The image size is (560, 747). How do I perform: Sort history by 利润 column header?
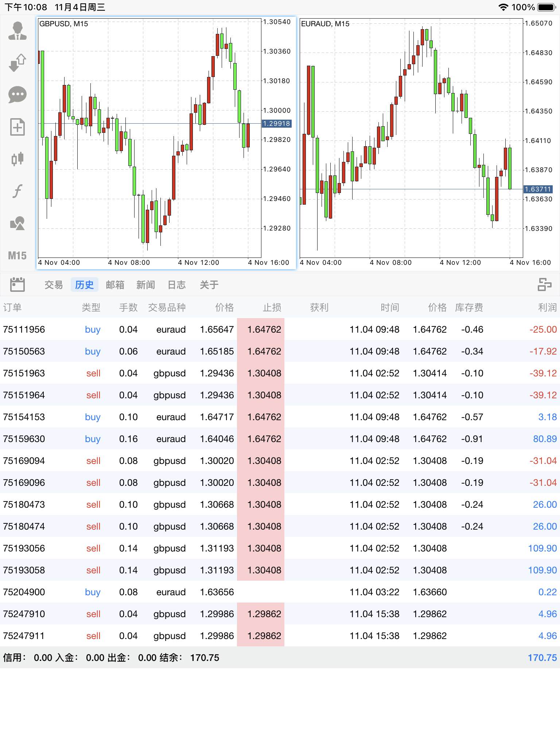point(547,307)
